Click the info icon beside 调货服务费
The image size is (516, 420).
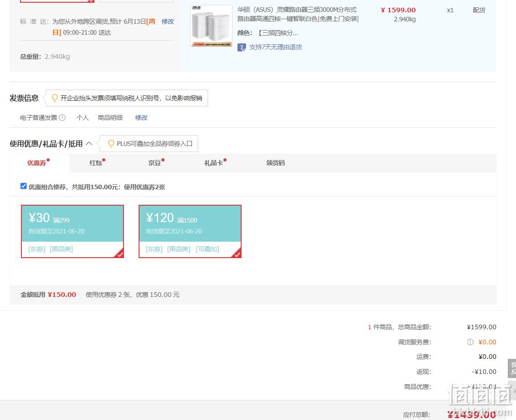tap(470, 342)
